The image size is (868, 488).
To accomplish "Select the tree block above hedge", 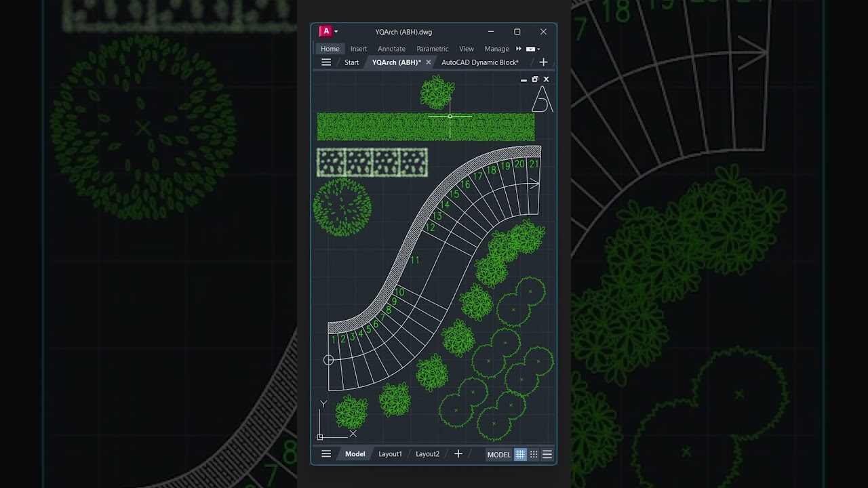I will [437, 93].
